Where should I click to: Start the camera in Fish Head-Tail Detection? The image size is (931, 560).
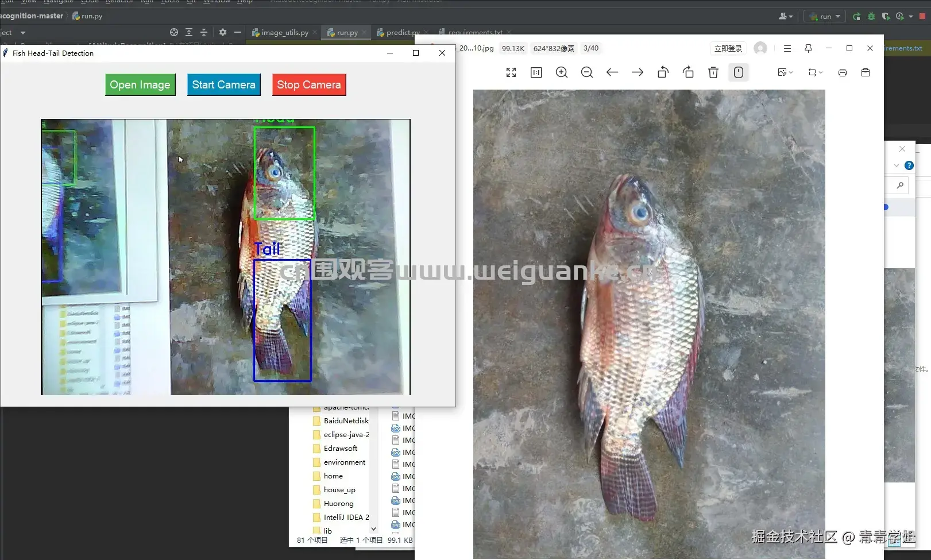pos(223,84)
